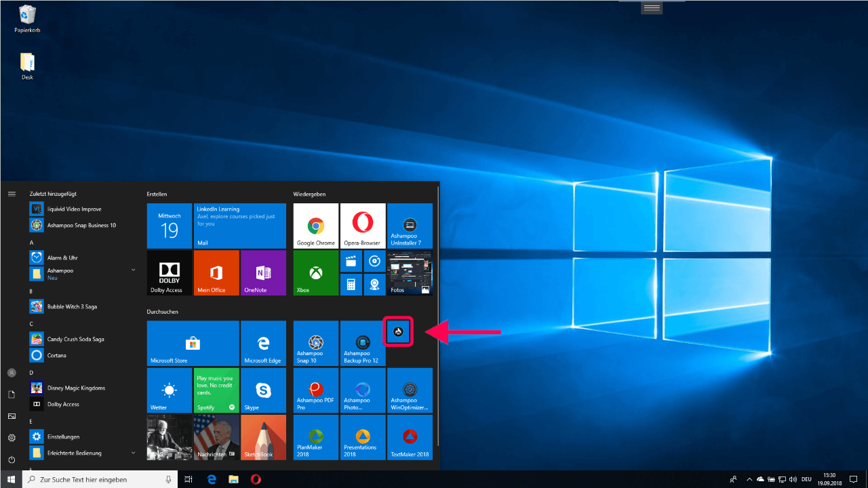Image resolution: width=868 pixels, height=488 pixels.
Task: Click letter header D in app list
Action: click(31, 372)
